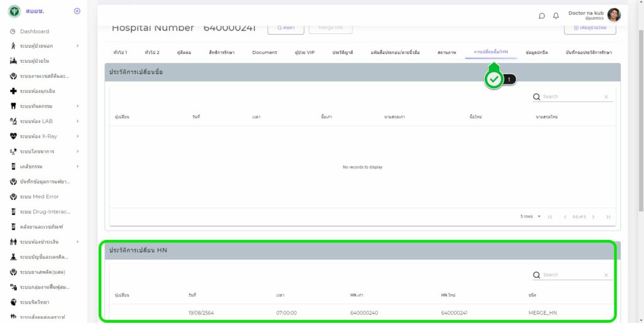
Task: Click the cross icon for ระบบห้องฉุกเฉิน
Action: [x=13, y=91]
